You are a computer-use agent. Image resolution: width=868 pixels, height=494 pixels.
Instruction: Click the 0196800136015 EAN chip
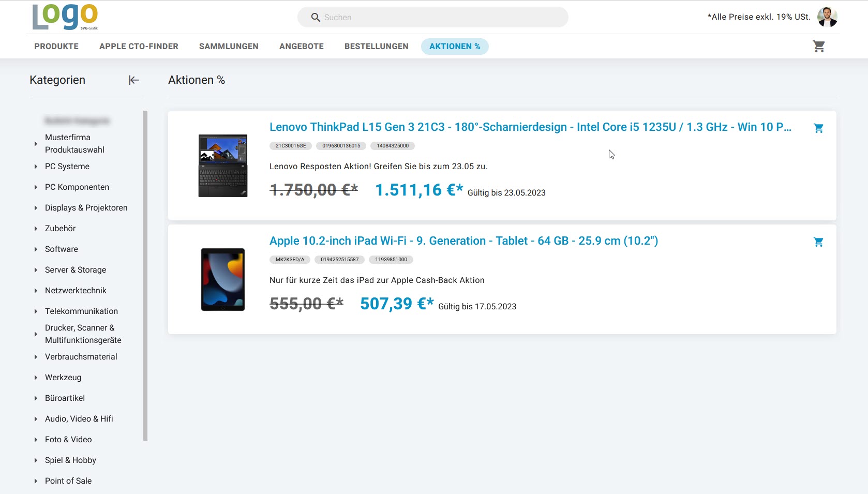pos(341,146)
